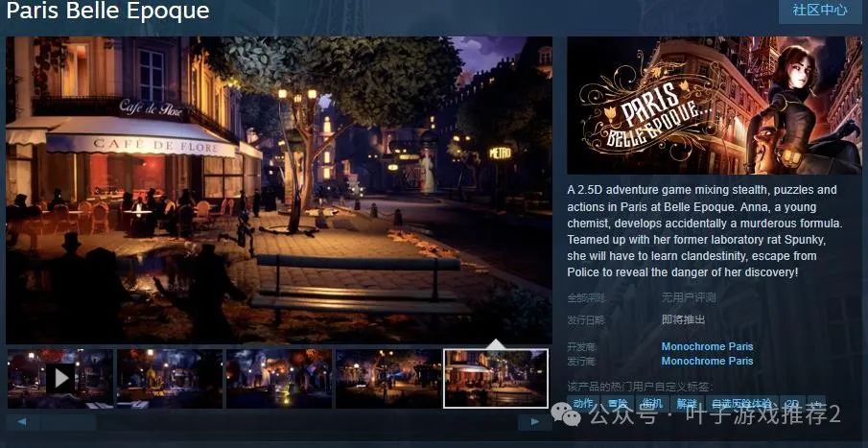Select the 2D tag
The image size is (868, 448).
(792, 403)
